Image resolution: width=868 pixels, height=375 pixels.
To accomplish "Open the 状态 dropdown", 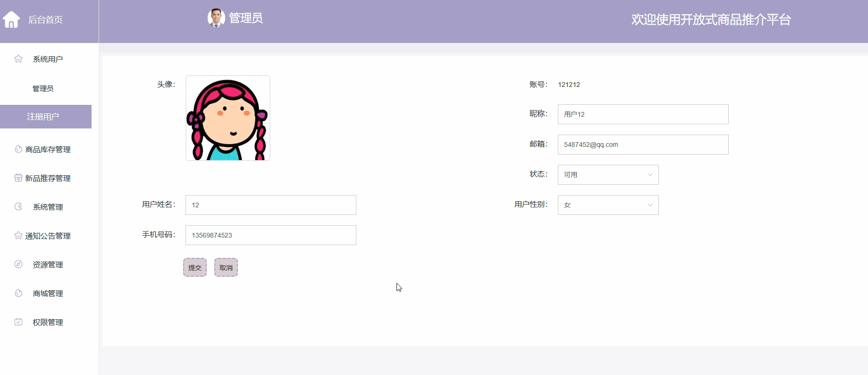I will click(608, 175).
